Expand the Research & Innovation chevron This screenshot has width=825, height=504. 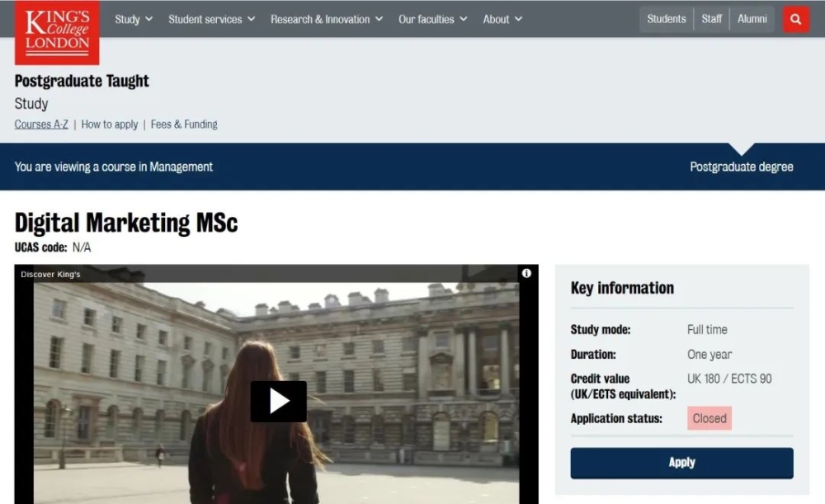click(379, 19)
